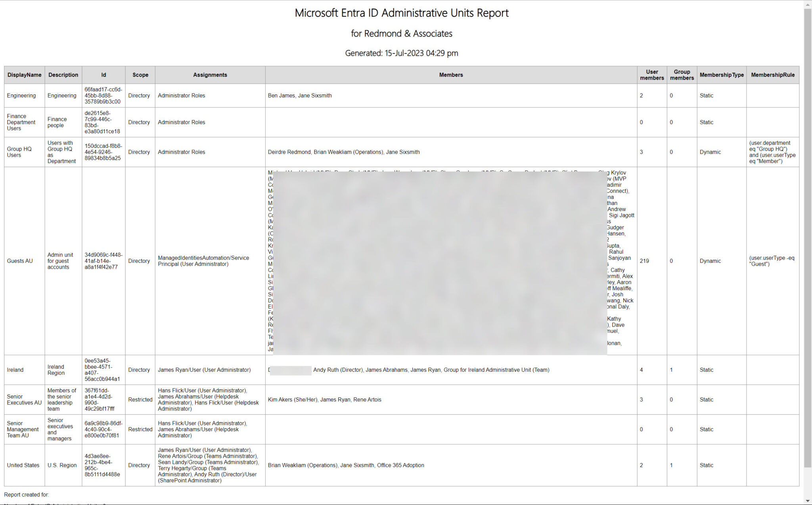The height and width of the screenshot is (505, 812).
Task: Click the Report created for text
Action: pyautogui.click(x=27, y=495)
